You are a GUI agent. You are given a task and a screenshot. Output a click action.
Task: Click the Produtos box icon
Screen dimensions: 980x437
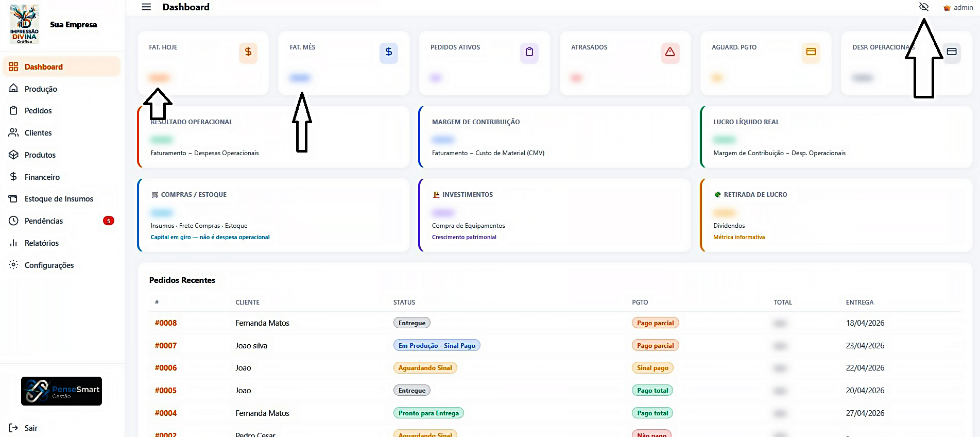tap(13, 155)
